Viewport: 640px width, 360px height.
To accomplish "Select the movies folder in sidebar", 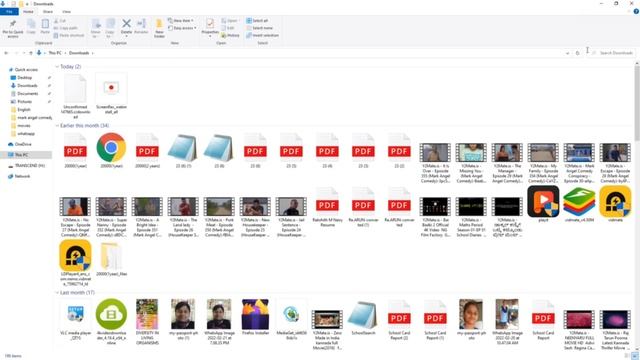I will (24, 126).
